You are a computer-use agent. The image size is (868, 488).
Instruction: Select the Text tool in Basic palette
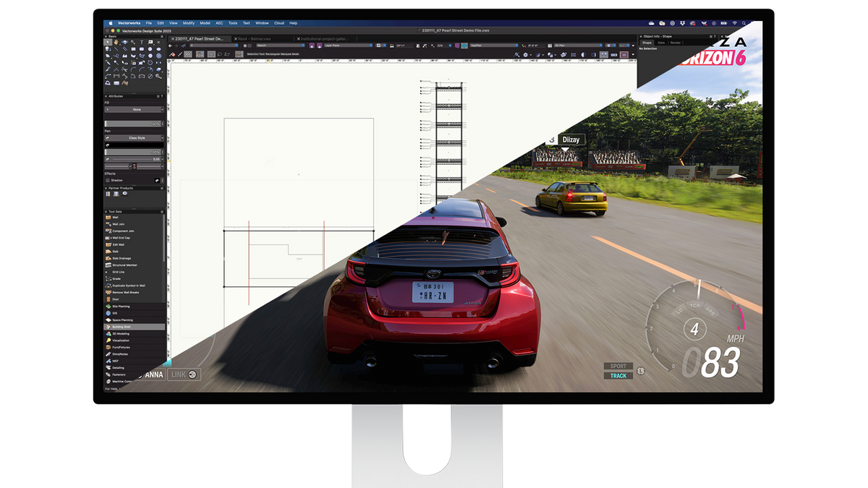pyautogui.click(x=142, y=42)
